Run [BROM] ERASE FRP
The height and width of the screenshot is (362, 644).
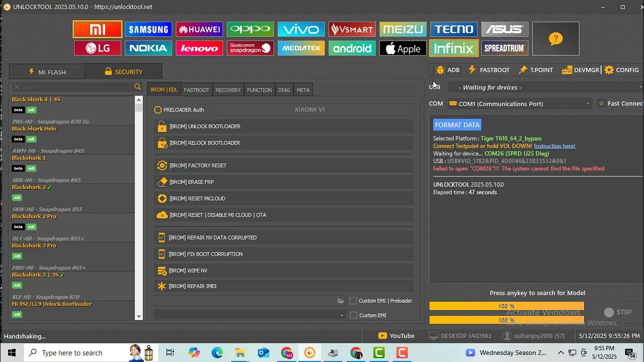[x=284, y=182]
